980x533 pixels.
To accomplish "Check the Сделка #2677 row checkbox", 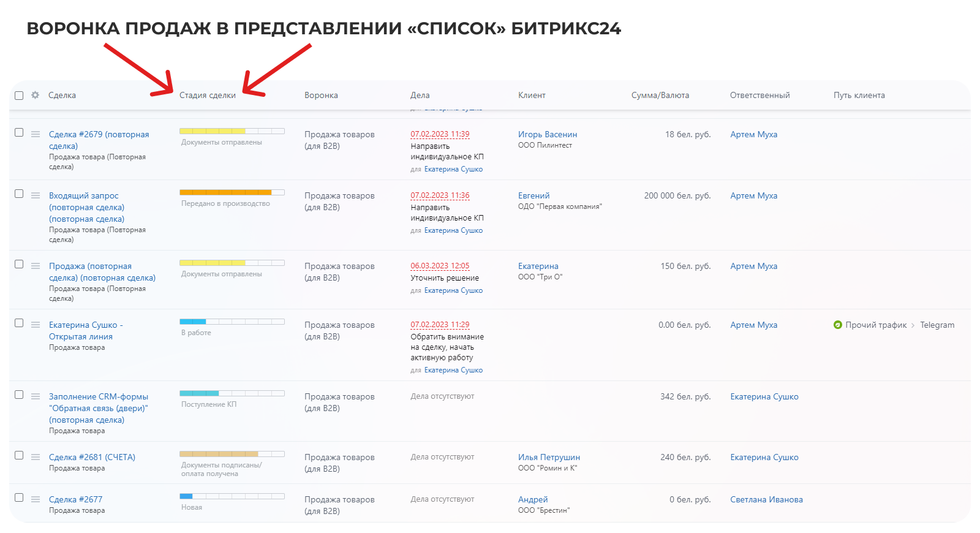I will [x=19, y=497].
